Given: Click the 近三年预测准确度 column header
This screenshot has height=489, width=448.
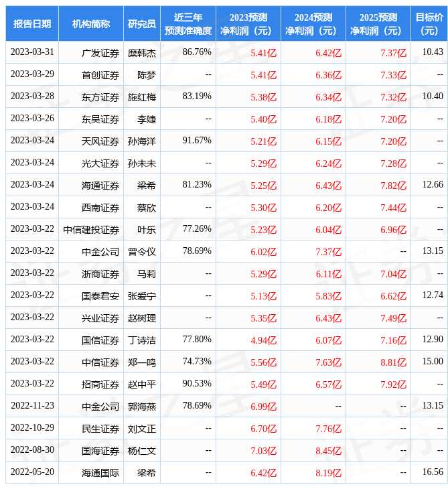Looking at the screenshot, I should coord(188,23).
